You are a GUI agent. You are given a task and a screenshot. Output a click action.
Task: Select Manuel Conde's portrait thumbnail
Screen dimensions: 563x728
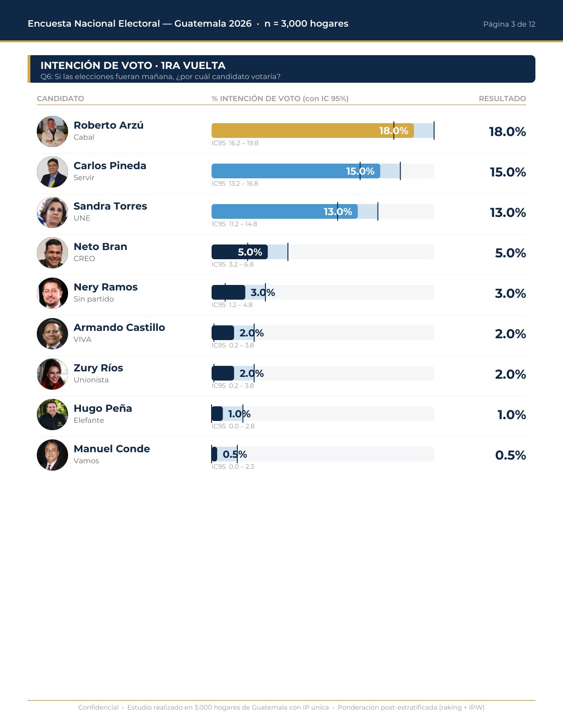[x=52, y=455]
